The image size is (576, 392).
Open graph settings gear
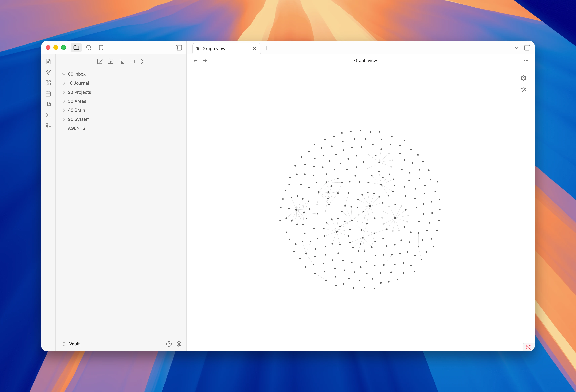tap(523, 78)
